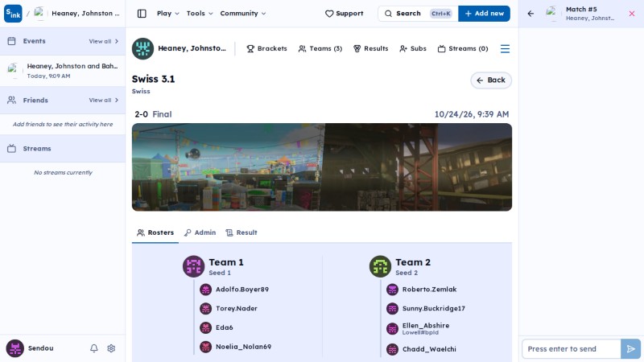View all Events
The height and width of the screenshot is (362, 644).
pyautogui.click(x=104, y=41)
